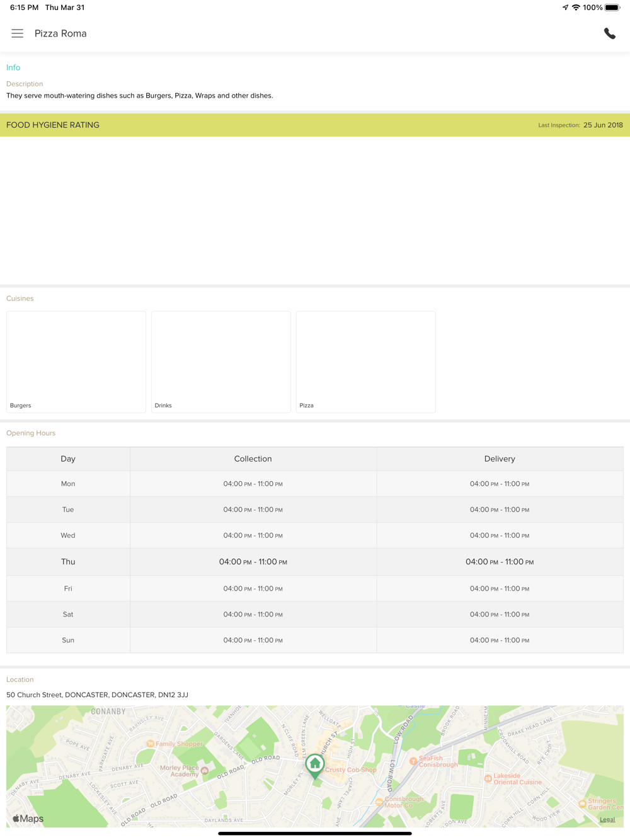
Task: Select the Sun row label
Action: click(x=68, y=640)
